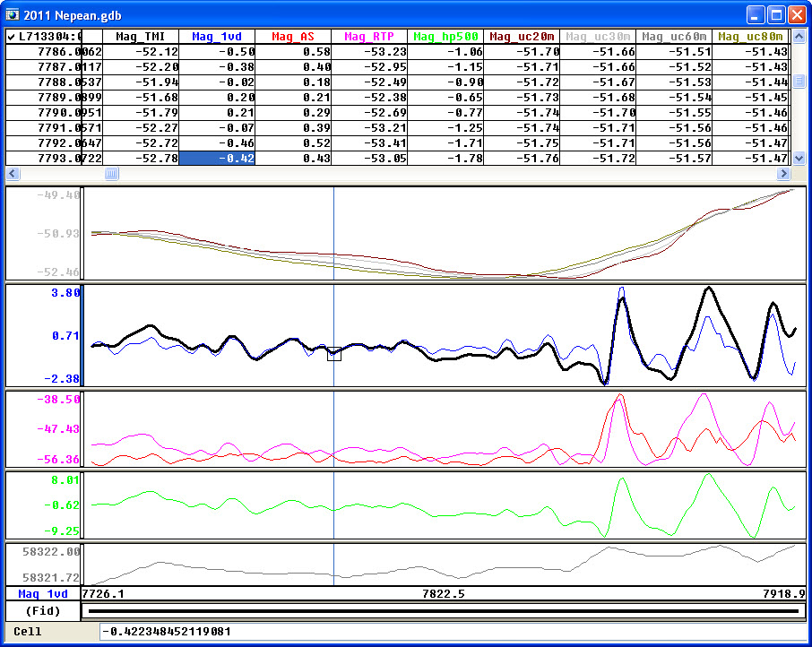Click the Mag_1vd profile label at bottom left

pos(43,594)
